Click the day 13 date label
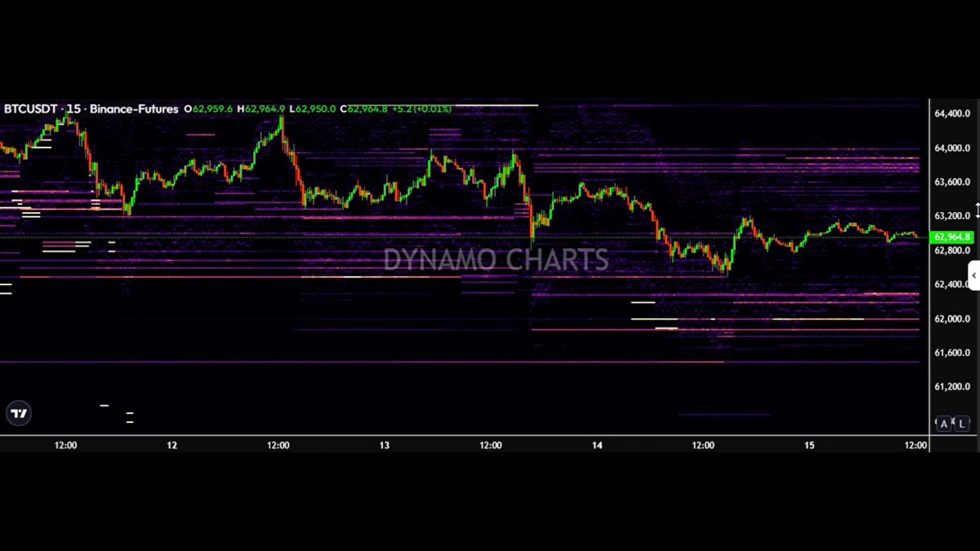This screenshot has height=551, width=980. tap(385, 446)
